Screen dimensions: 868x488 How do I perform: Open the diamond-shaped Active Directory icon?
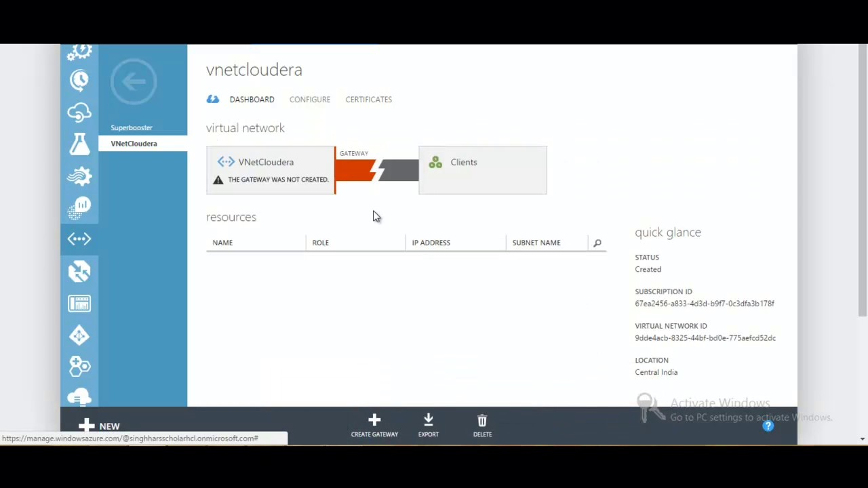79,335
